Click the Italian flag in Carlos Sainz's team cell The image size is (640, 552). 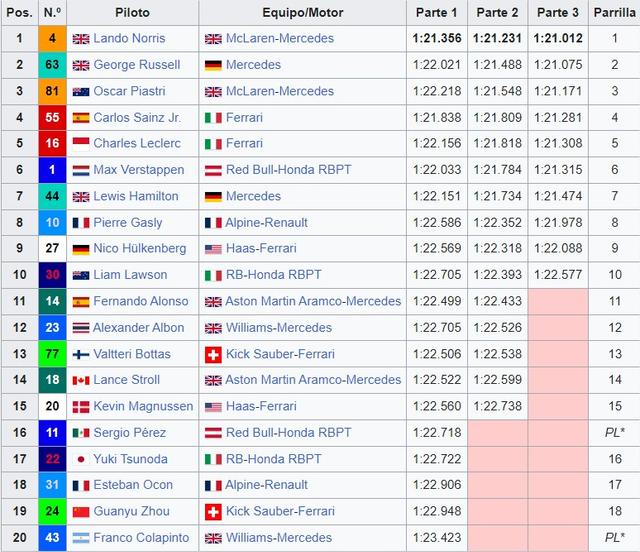point(213,118)
